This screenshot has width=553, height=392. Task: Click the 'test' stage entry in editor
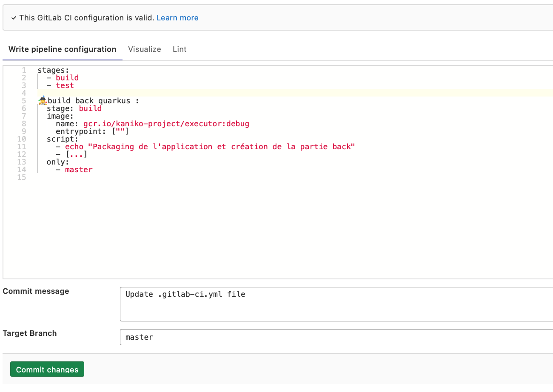coord(65,85)
